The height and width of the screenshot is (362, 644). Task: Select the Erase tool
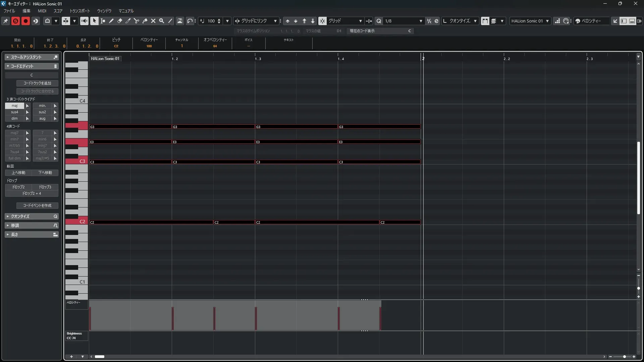point(120,21)
